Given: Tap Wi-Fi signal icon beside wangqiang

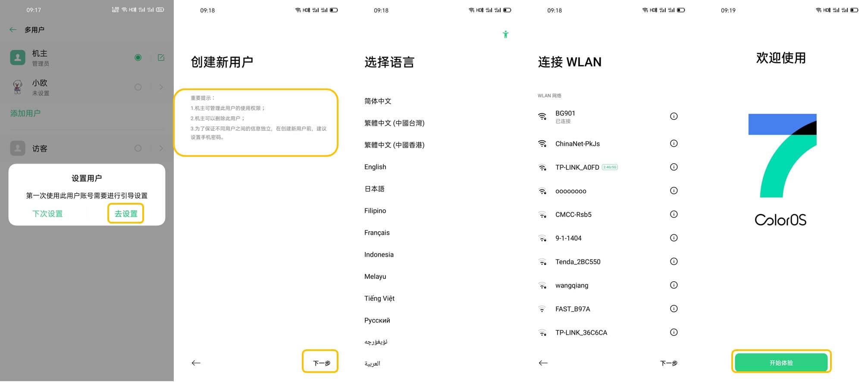Looking at the screenshot, I should pos(542,286).
